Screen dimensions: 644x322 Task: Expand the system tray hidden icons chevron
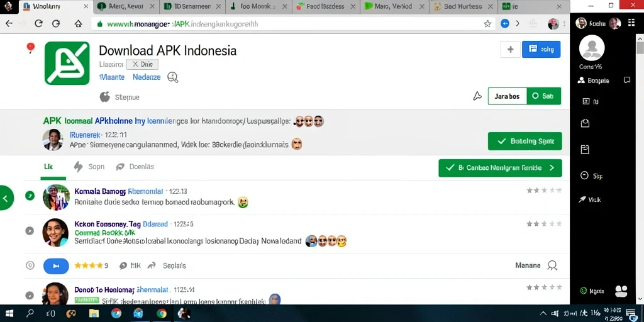[x=543, y=313]
